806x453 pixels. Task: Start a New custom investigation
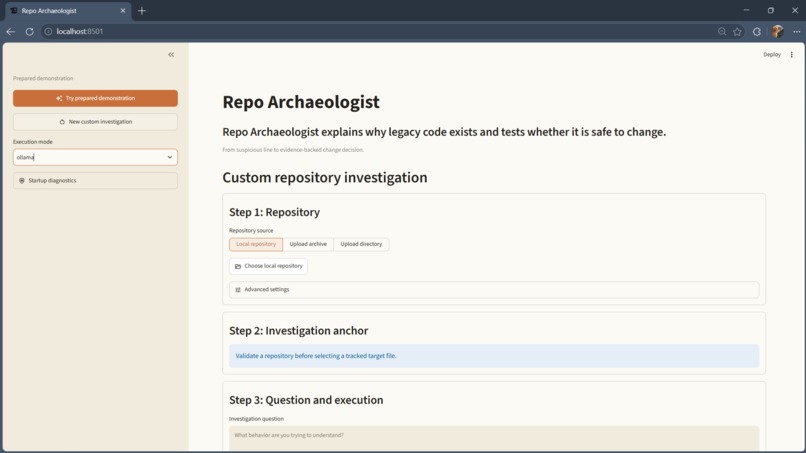pos(95,122)
